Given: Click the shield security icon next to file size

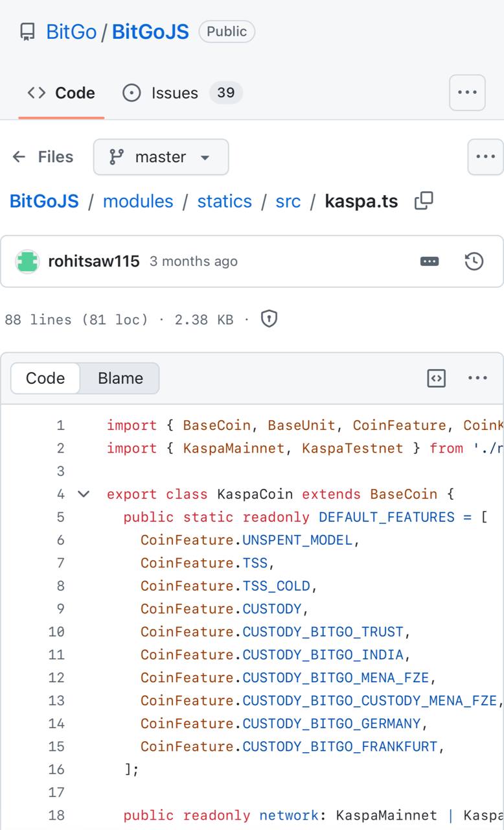Looking at the screenshot, I should coord(269,319).
